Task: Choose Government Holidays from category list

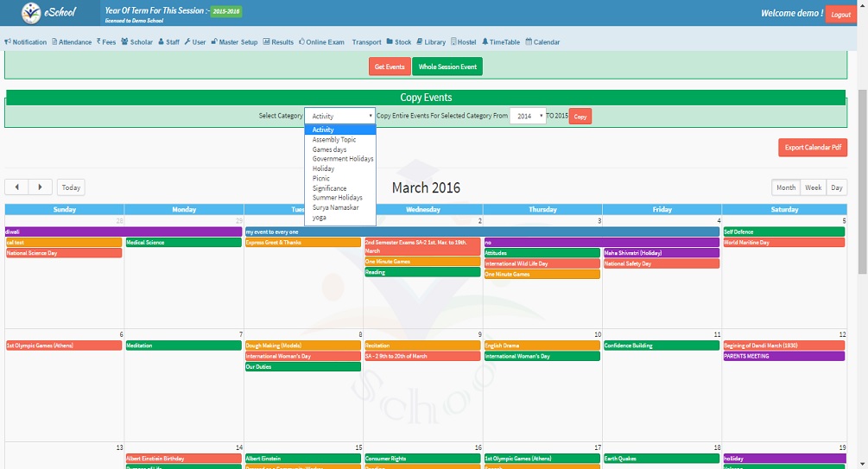Action: [343, 159]
